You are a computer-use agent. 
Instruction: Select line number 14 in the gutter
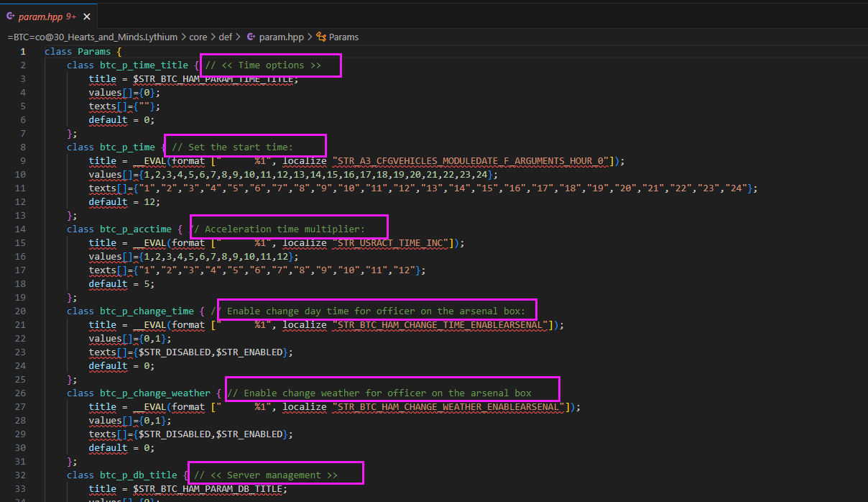pyautogui.click(x=21, y=229)
